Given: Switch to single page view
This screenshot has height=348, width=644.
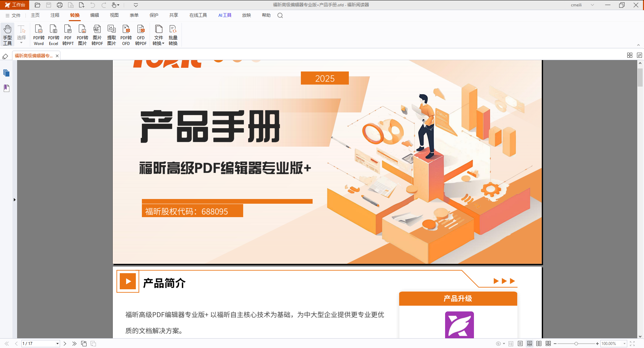Looking at the screenshot, I should click(520, 344).
